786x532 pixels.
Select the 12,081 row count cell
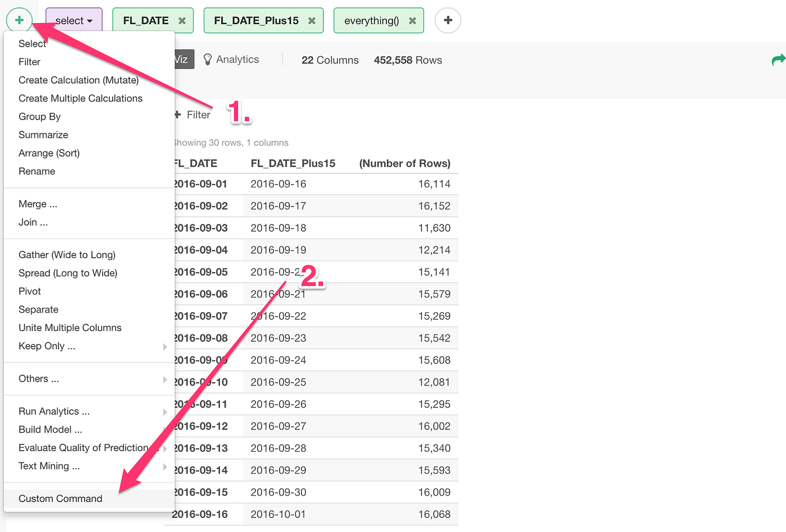point(434,382)
